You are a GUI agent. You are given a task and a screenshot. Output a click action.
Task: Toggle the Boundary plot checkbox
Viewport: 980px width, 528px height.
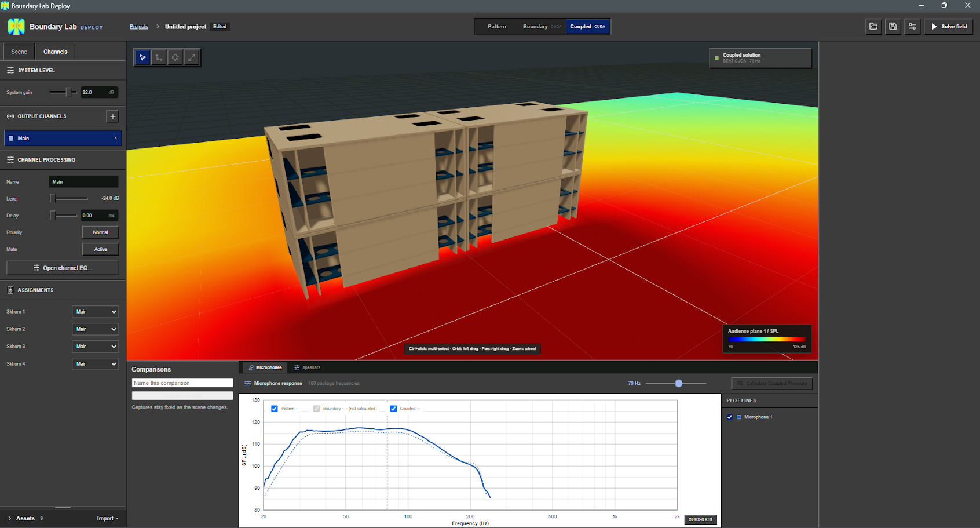[316, 409]
